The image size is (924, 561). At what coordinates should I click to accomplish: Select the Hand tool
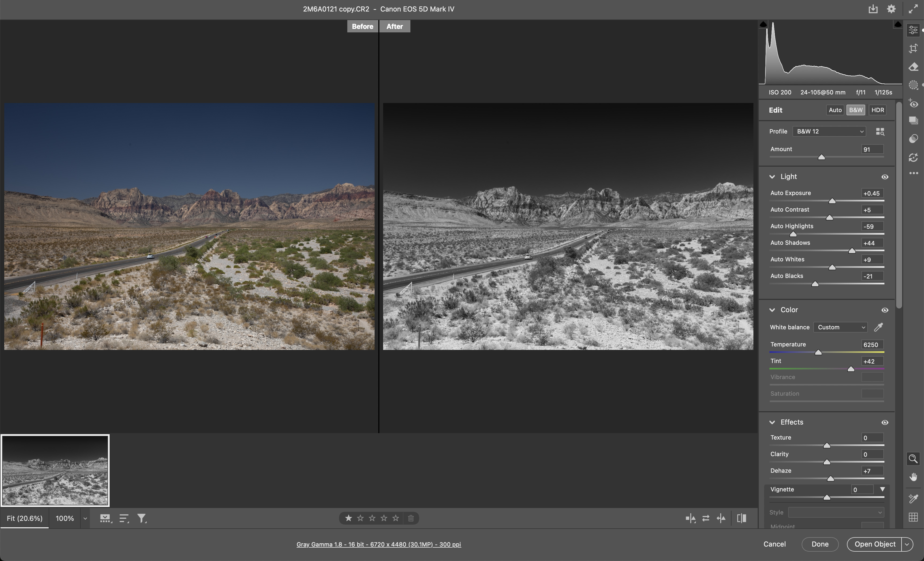click(913, 477)
